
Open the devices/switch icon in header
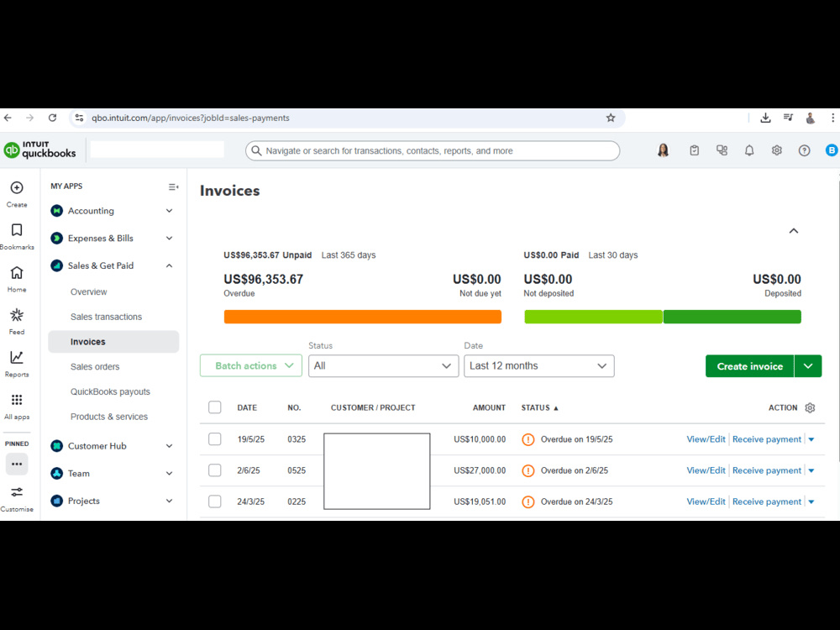pyautogui.click(x=722, y=150)
